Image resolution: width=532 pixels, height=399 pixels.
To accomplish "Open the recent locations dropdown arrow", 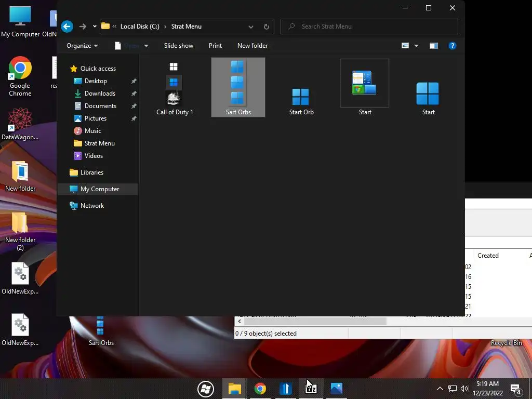I will click(95, 26).
